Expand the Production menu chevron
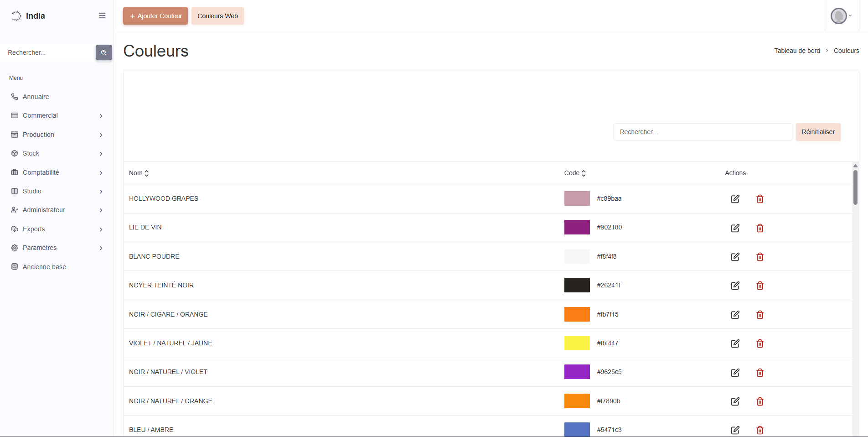 tap(101, 135)
